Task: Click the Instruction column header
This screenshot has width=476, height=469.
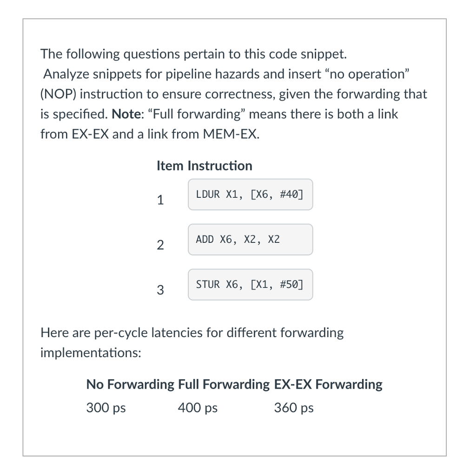Action: (x=220, y=166)
